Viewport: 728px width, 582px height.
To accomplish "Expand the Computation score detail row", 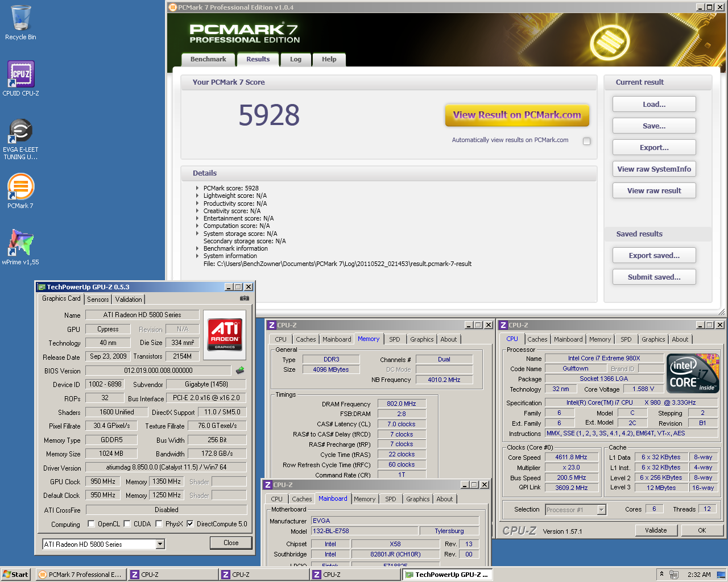I will (x=197, y=226).
